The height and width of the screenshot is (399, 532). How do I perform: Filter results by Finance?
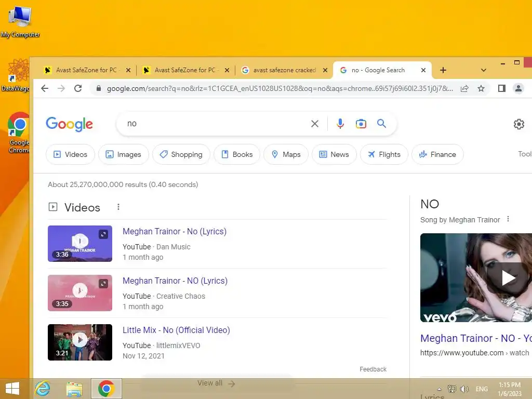(x=437, y=154)
